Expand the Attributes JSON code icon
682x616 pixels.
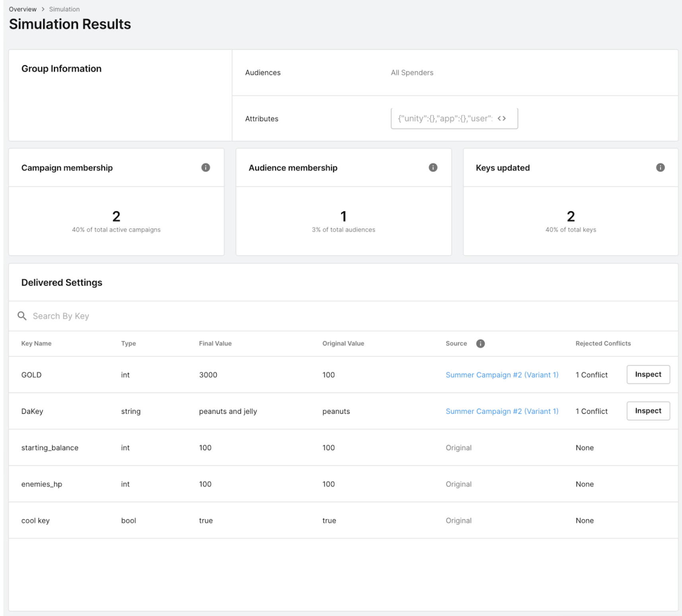(x=502, y=119)
